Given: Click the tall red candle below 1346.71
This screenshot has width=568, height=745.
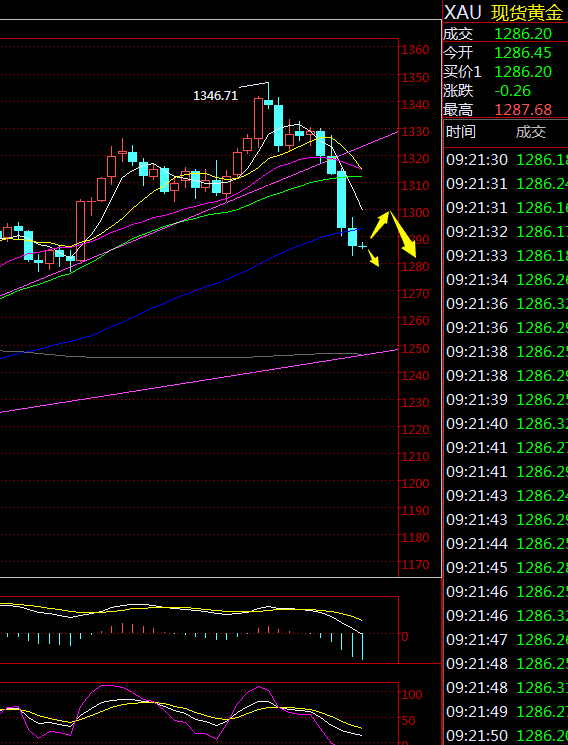Looking at the screenshot, I should coord(259,121).
